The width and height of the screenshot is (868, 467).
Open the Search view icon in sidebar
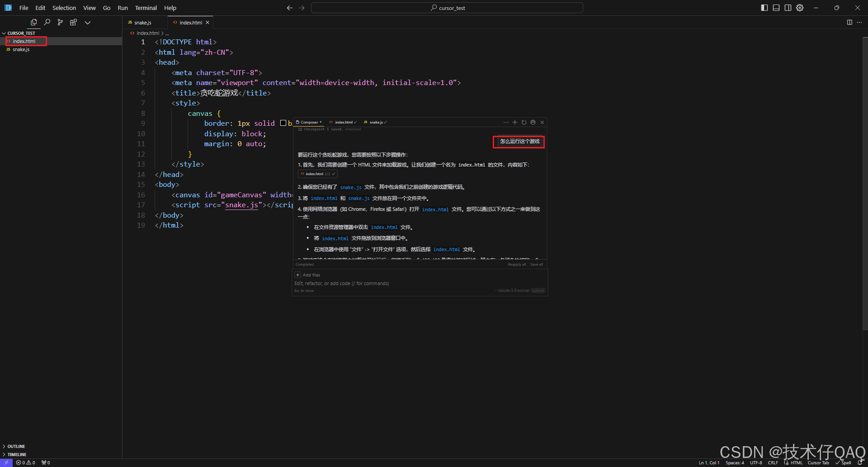47,22
